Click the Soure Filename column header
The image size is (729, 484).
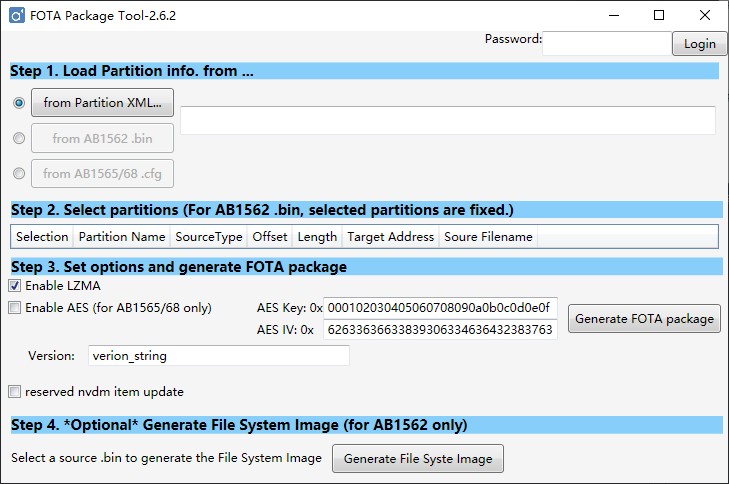click(488, 237)
